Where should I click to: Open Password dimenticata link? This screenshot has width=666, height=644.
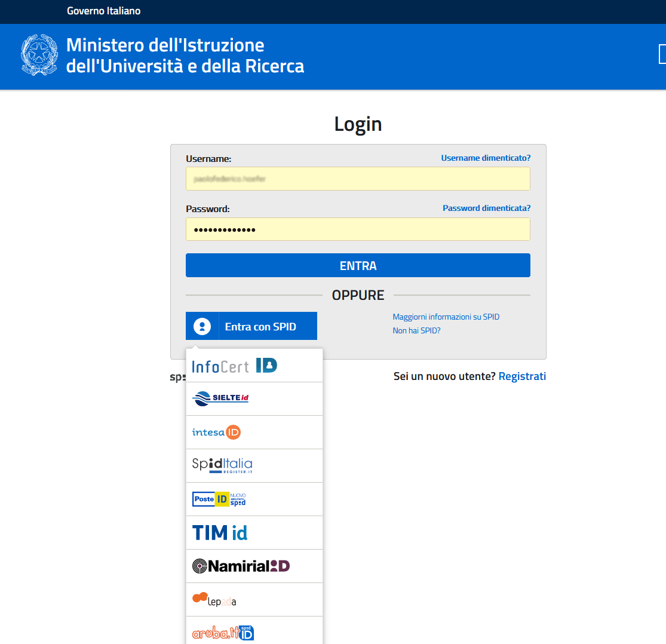point(486,208)
